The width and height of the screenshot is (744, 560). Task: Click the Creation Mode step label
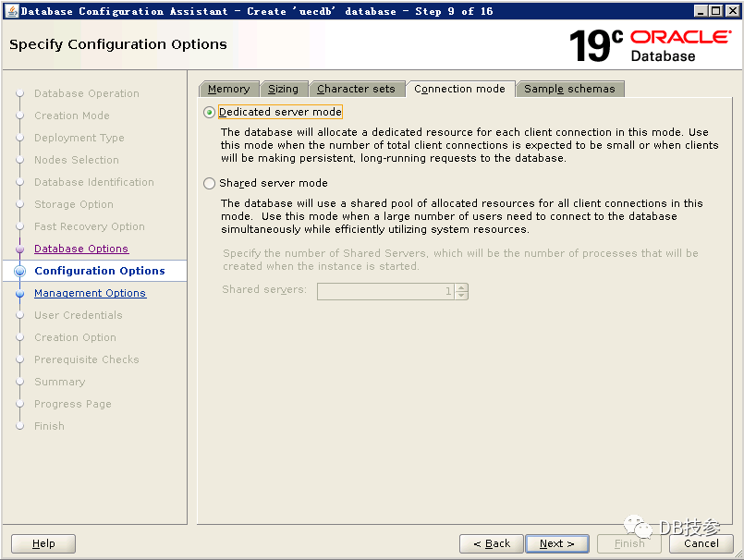pyautogui.click(x=72, y=116)
